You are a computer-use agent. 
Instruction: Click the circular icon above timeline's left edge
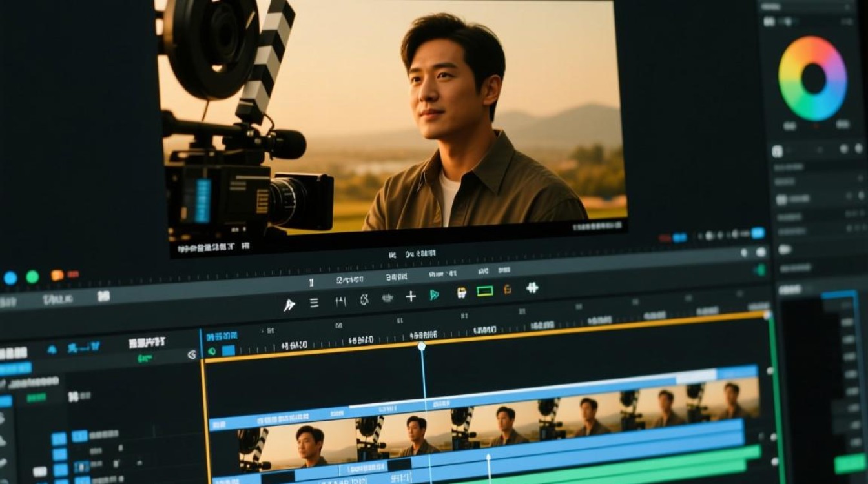(x=191, y=354)
